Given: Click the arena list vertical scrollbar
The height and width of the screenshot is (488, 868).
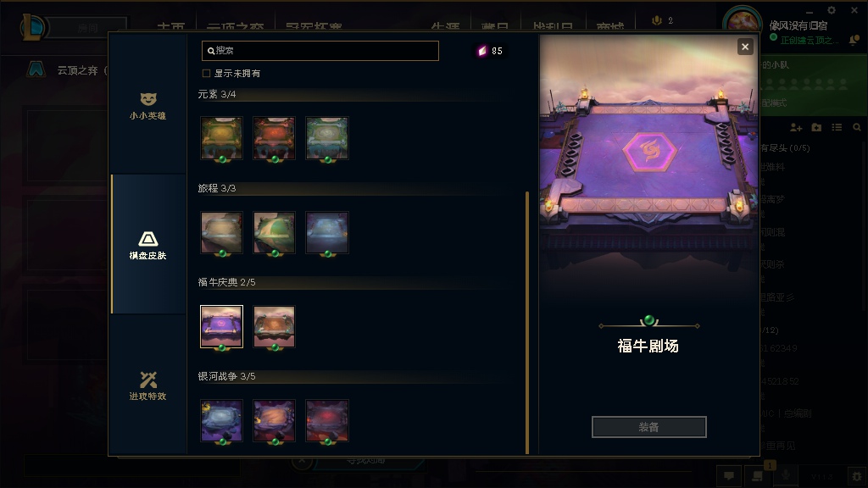Looking at the screenshot, I should click(527, 323).
